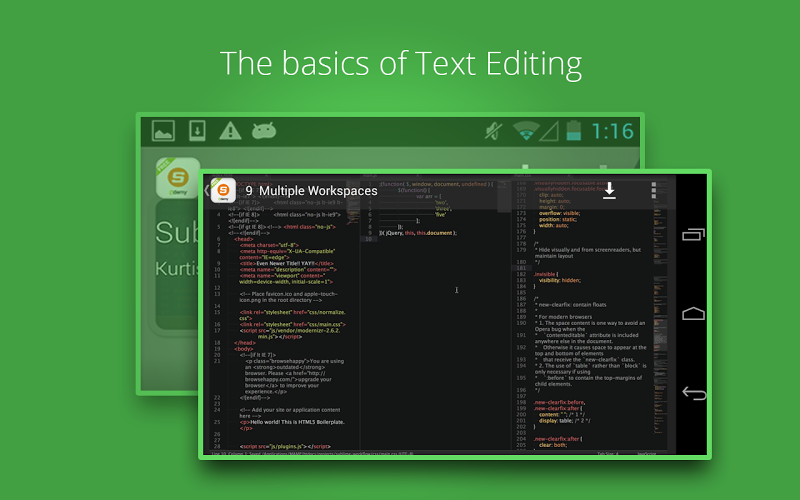This screenshot has height=500, width=800.
Task: Tap the download icon beside Multiple Workspaces
Action: (609, 191)
